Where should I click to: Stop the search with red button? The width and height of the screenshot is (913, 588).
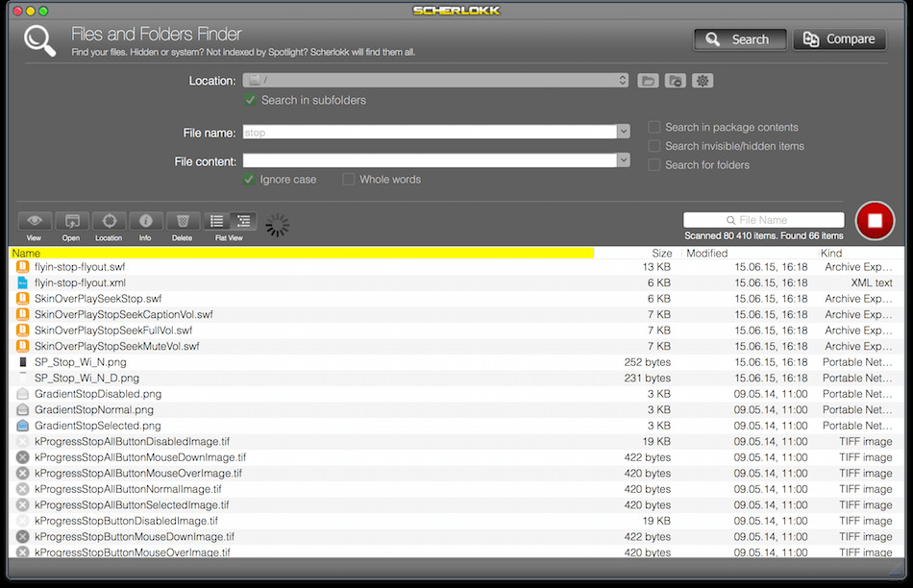(875, 221)
